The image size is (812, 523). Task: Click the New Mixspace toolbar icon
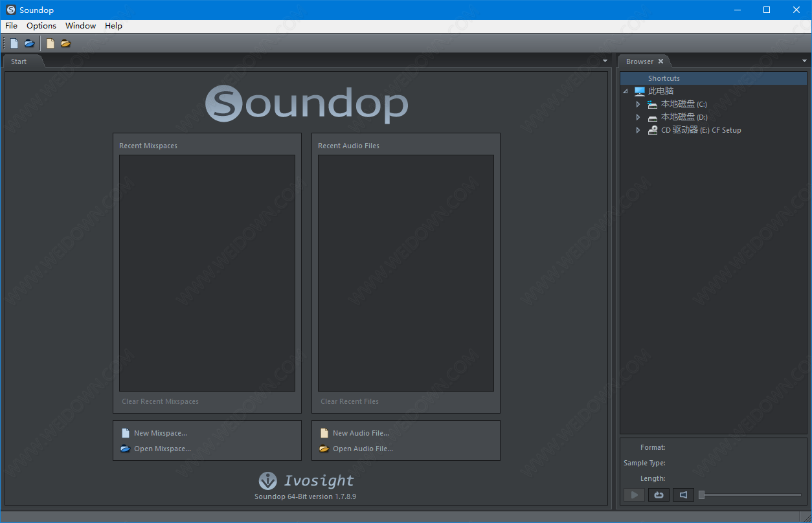click(x=14, y=43)
